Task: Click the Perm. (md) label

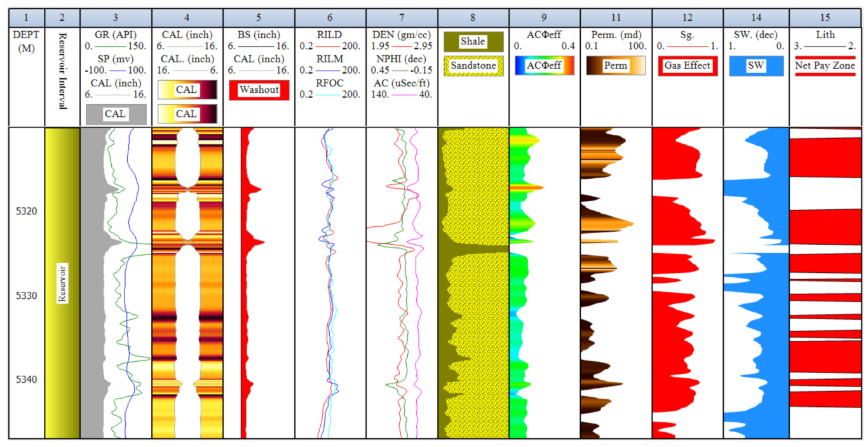Action: 615,35
